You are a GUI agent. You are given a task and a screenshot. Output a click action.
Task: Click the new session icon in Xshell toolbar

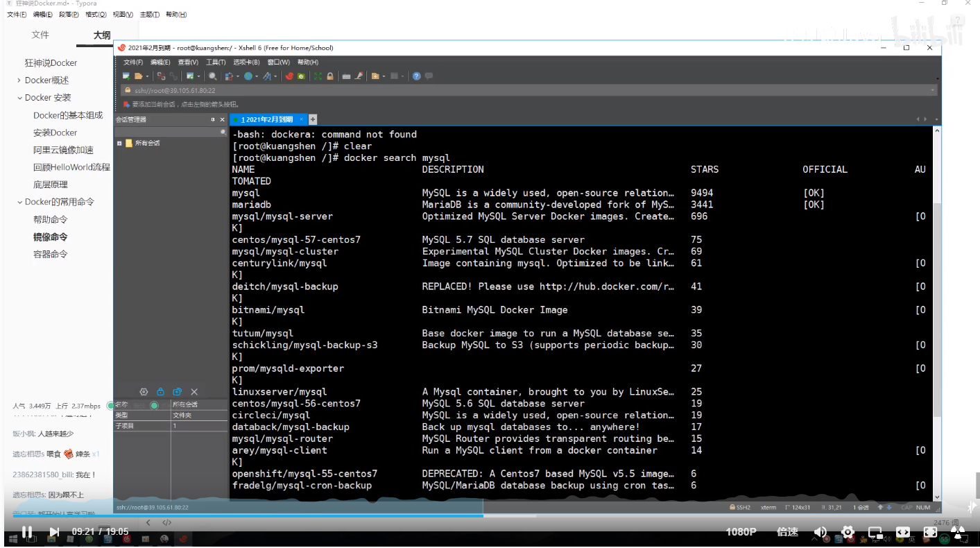tap(126, 76)
